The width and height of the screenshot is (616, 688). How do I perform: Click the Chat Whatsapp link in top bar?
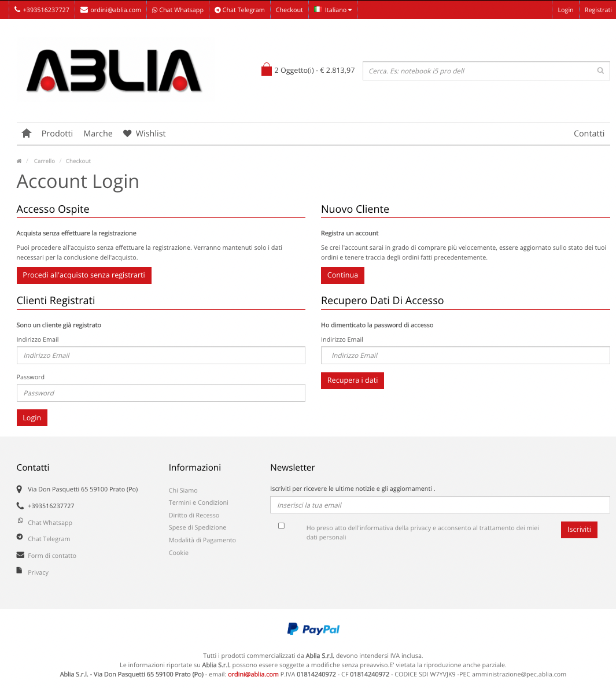pos(178,10)
